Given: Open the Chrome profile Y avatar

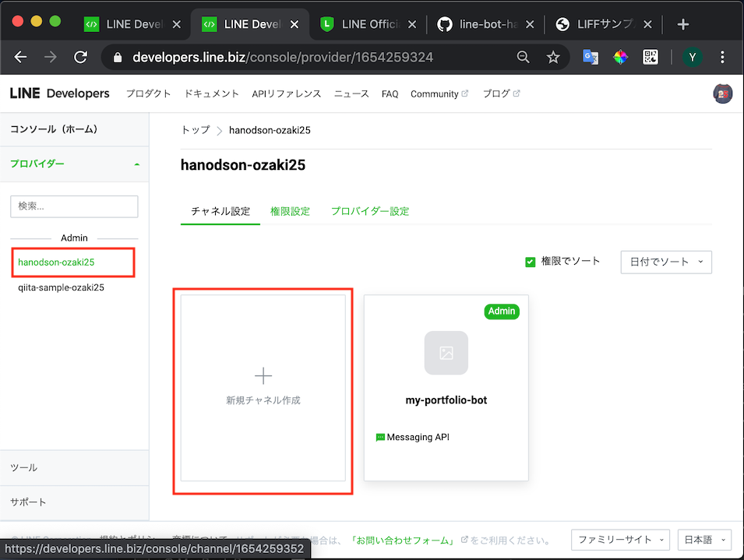Looking at the screenshot, I should 693,58.
